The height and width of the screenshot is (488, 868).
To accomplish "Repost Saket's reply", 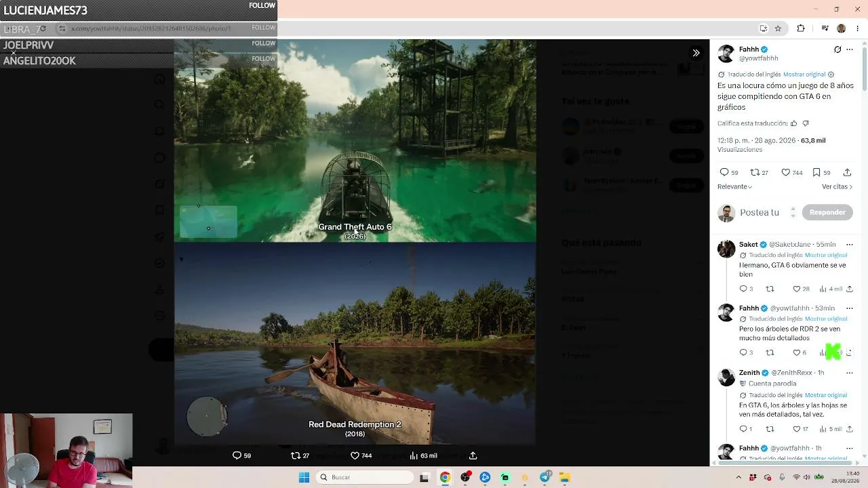I will click(x=770, y=289).
